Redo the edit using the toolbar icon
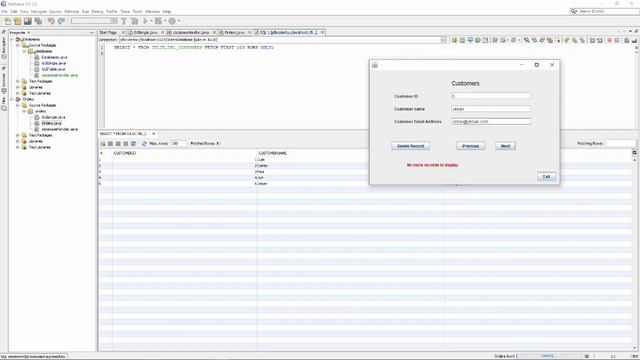This screenshot has width=640, height=360. 61,21
